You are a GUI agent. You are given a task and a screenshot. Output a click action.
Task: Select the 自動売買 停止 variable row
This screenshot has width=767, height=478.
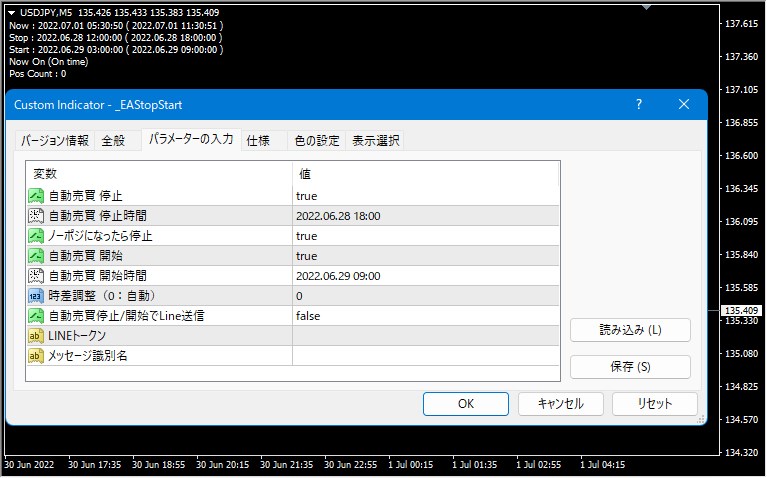point(293,196)
